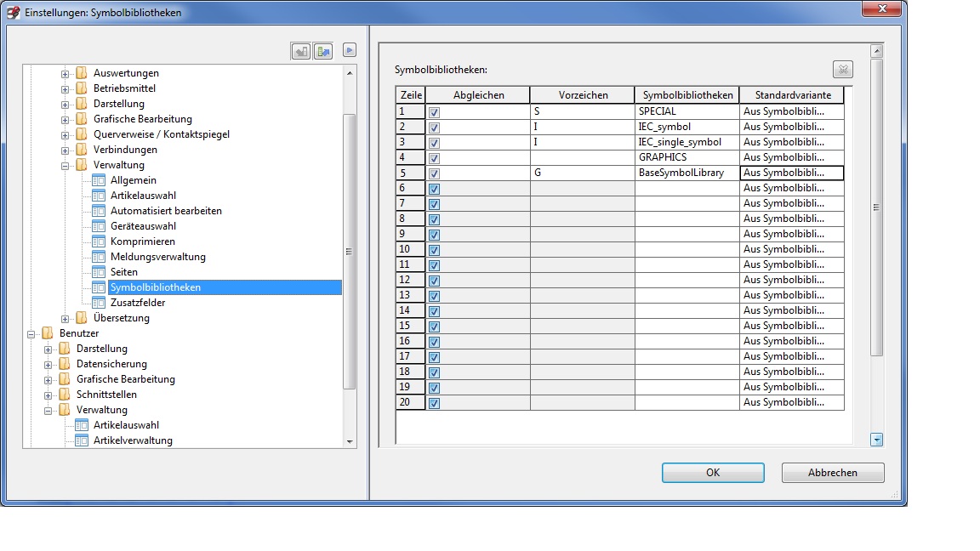This screenshot has width=980, height=551.
Task: Click the export settings toolbar icon above tree
Action: pyautogui.click(x=323, y=52)
